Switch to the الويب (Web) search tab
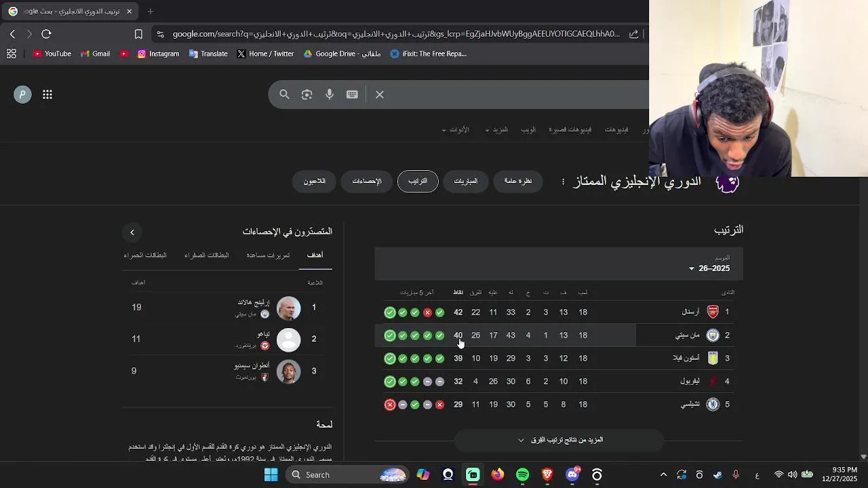Image resolution: width=868 pixels, height=488 pixels. (x=528, y=129)
